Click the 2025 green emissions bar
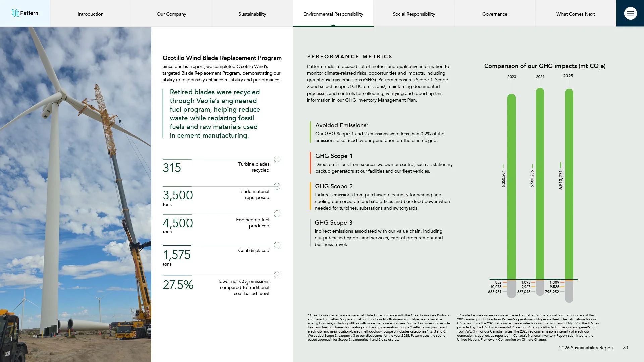 pyautogui.click(x=569, y=184)
